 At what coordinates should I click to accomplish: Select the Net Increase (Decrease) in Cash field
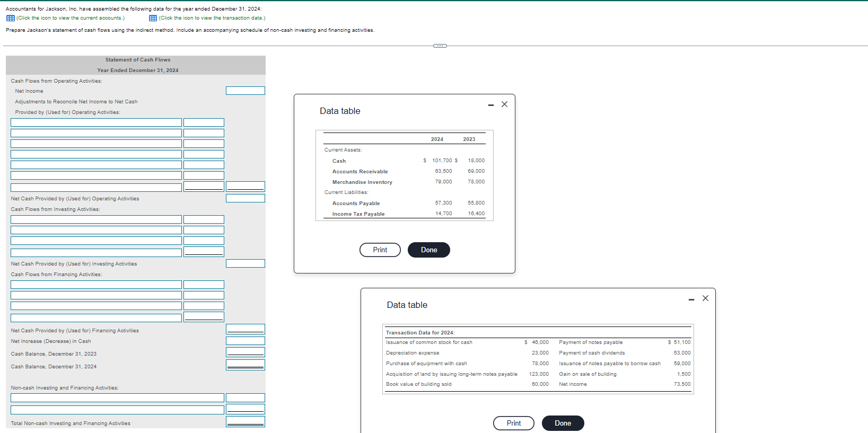point(246,341)
